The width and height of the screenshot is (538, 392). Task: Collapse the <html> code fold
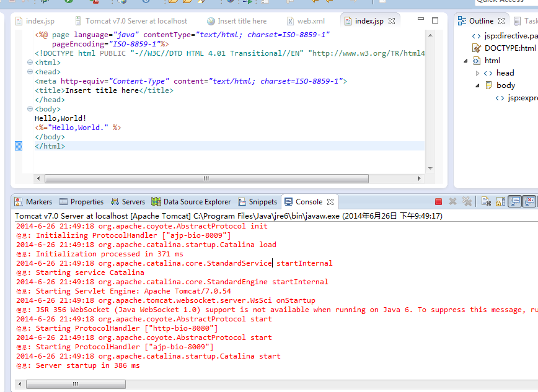point(30,63)
